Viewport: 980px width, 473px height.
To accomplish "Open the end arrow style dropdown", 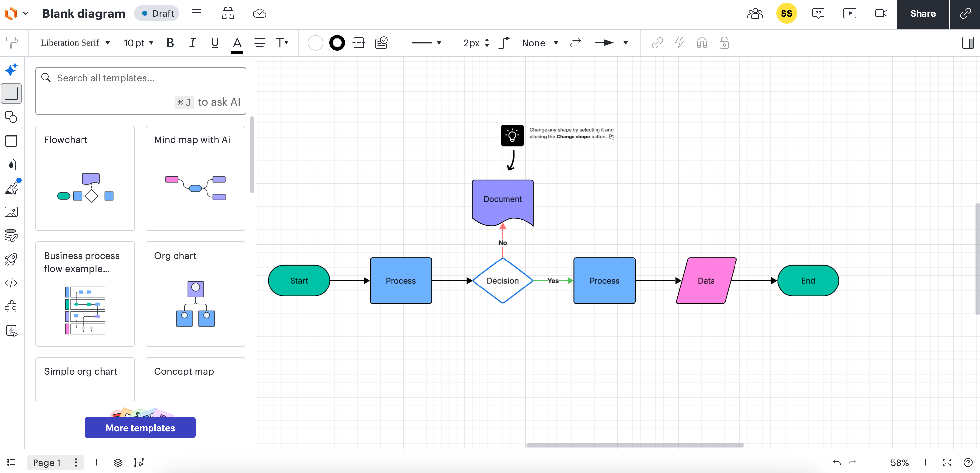I will [x=611, y=43].
